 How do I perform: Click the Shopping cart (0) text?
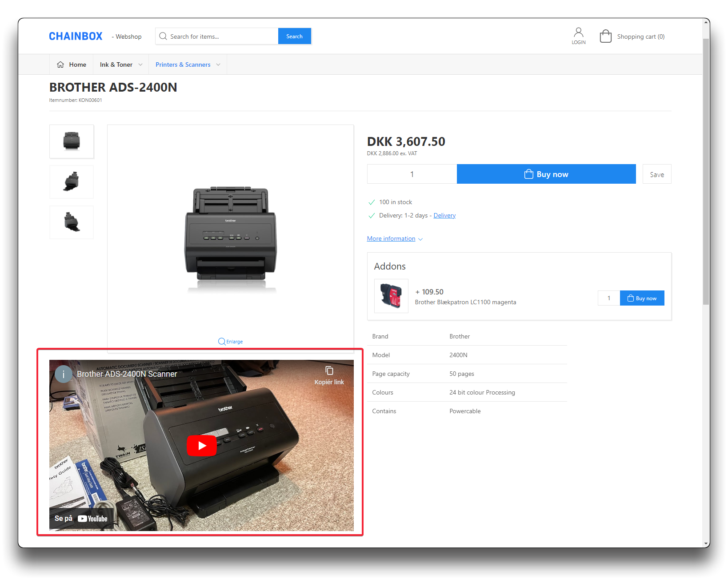point(641,36)
